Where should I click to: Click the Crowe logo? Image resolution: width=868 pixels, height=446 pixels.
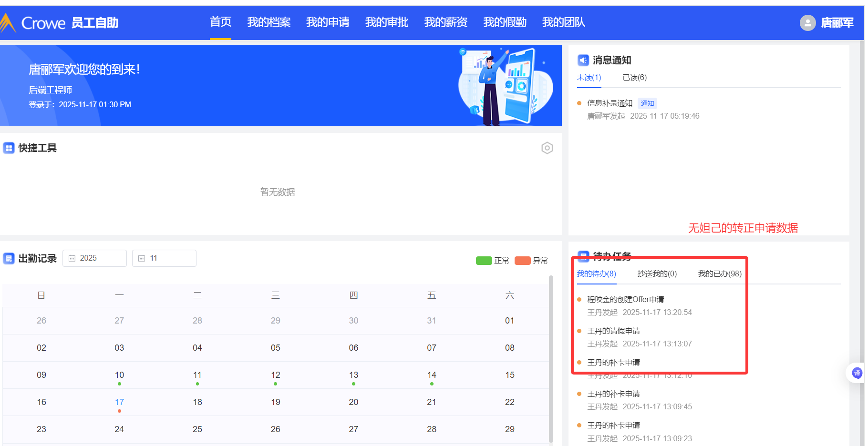point(33,23)
